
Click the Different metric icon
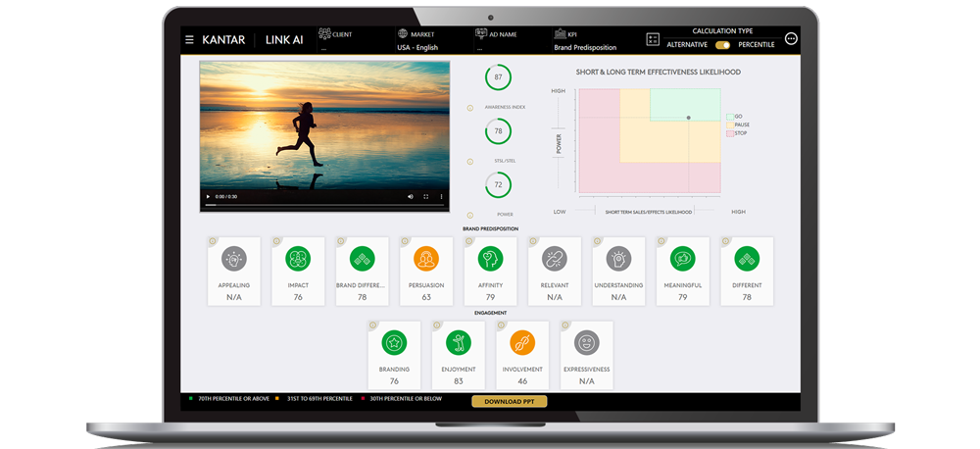coord(747,258)
